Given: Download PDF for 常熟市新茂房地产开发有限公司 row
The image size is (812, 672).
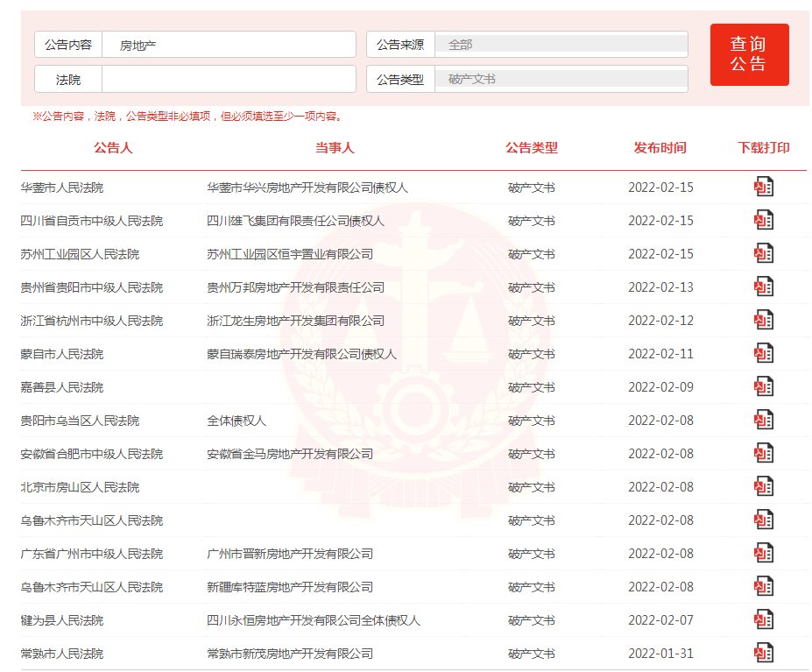Looking at the screenshot, I should 763,653.
